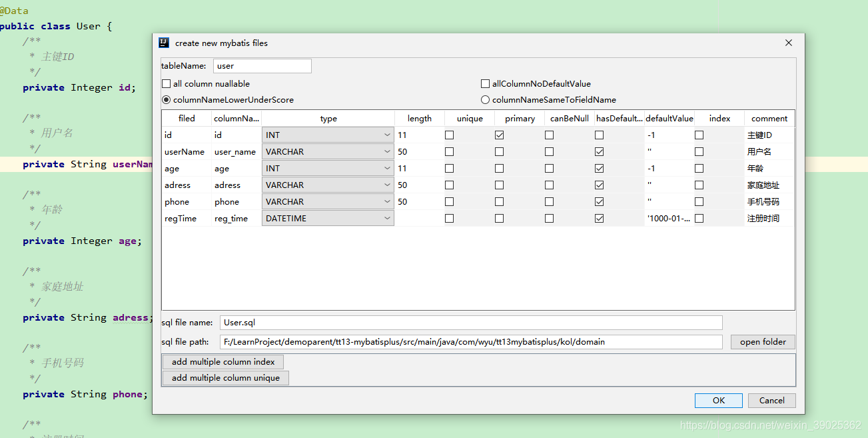Click the add multiple column index button
Image resolution: width=868 pixels, height=438 pixels.
pyautogui.click(x=223, y=362)
